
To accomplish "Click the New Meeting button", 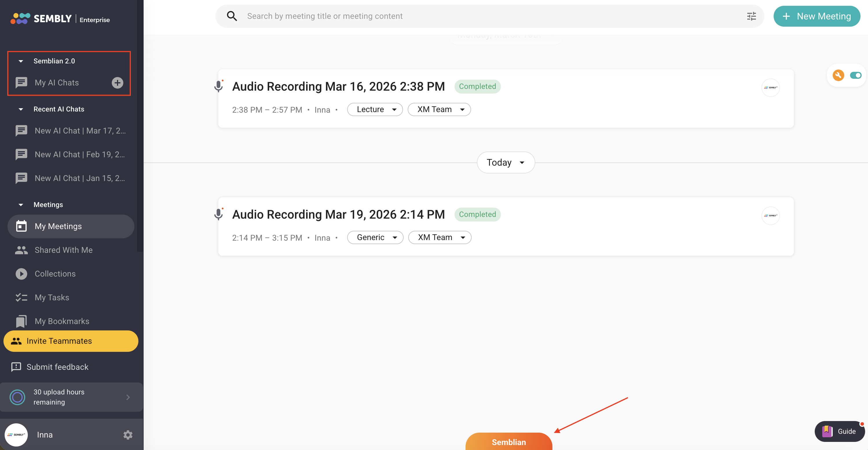I will pos(816,16).
